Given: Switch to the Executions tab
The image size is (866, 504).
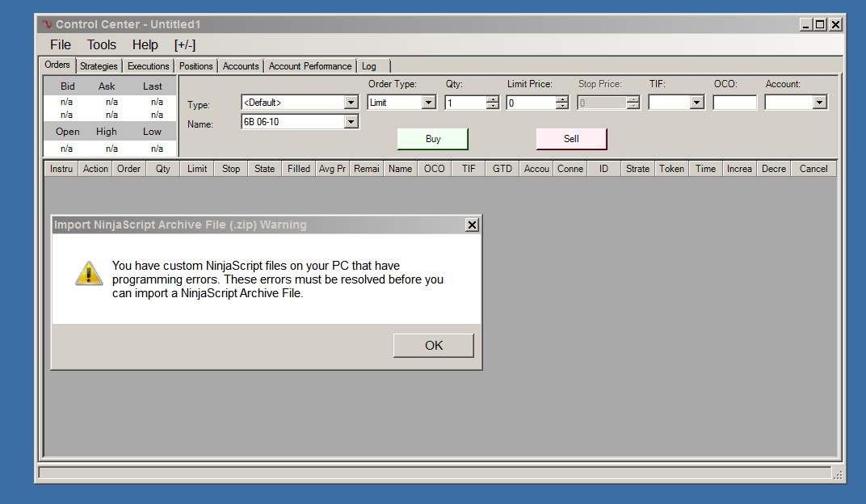Looking at the screenshot, I should 148,66.
